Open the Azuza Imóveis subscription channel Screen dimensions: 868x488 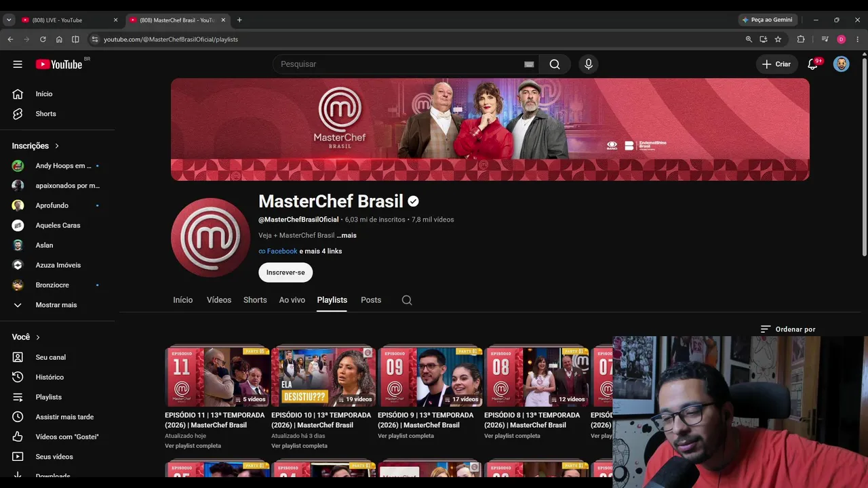click(x=57, y=265)
